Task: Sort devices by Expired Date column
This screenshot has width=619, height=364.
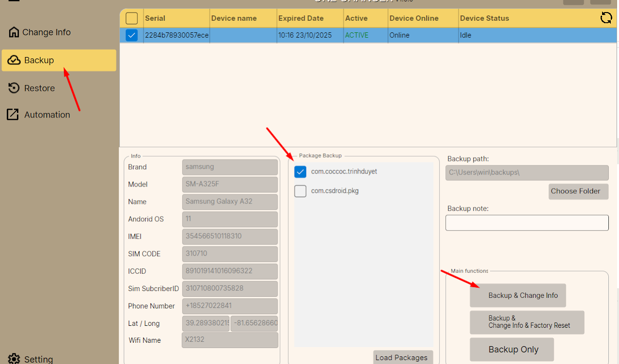Action: click(x=301, y=18)
